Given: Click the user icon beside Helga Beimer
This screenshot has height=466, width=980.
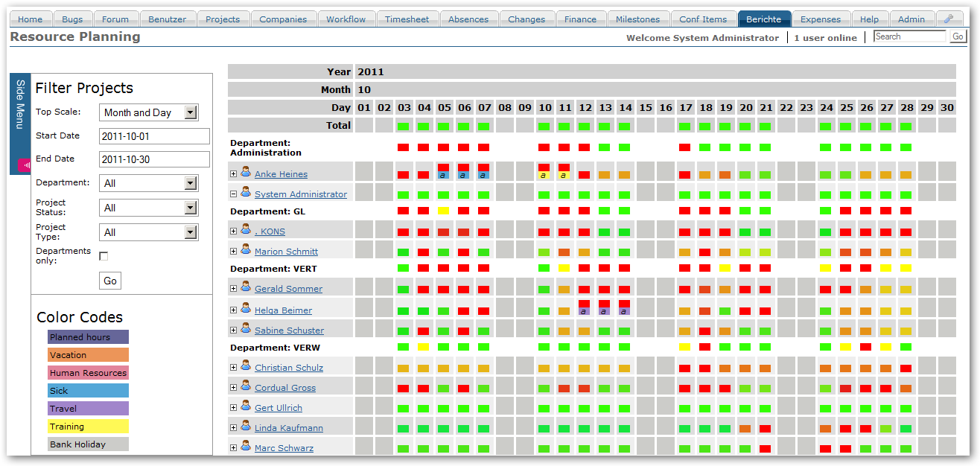Looking at the screenshot, I should (246, 310).
